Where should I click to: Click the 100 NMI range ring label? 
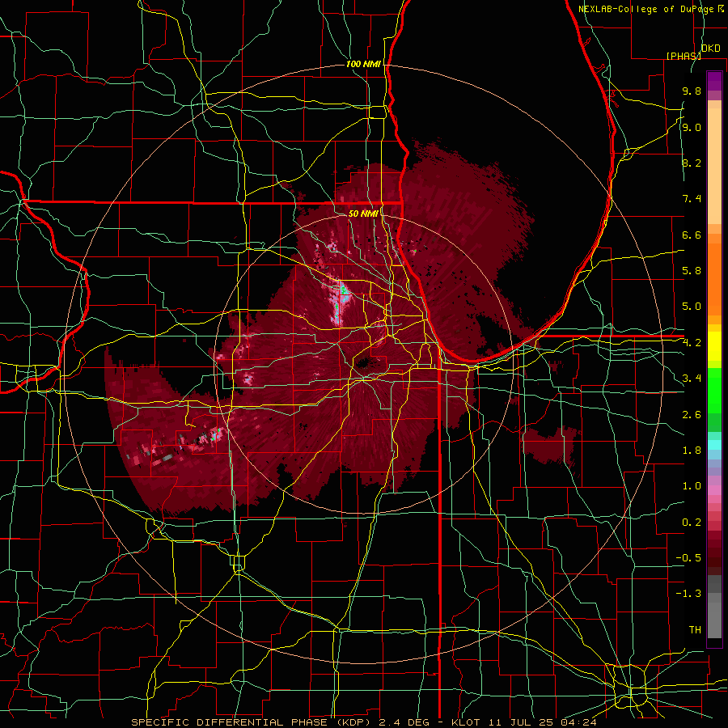pos(363,64)
